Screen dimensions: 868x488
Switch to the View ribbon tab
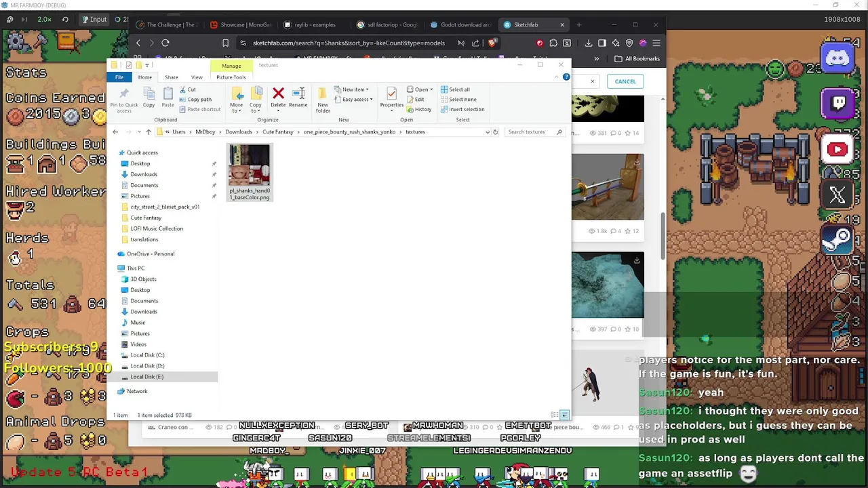click(197, 77)
